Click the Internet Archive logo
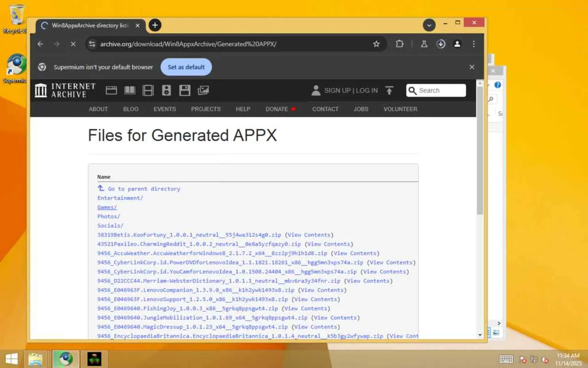 (65, 90)
